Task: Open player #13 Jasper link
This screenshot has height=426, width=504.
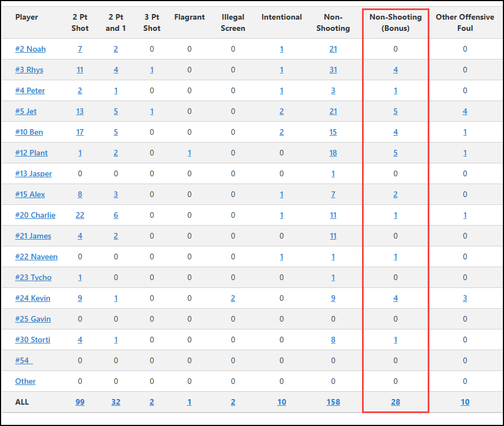Action: click(x=34, y=173)
